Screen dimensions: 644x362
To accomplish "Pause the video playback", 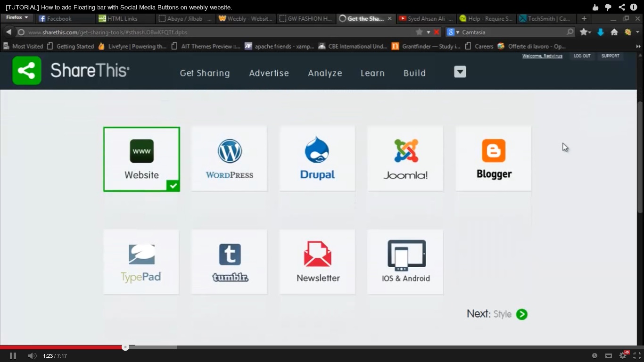I will click(13, 356).
